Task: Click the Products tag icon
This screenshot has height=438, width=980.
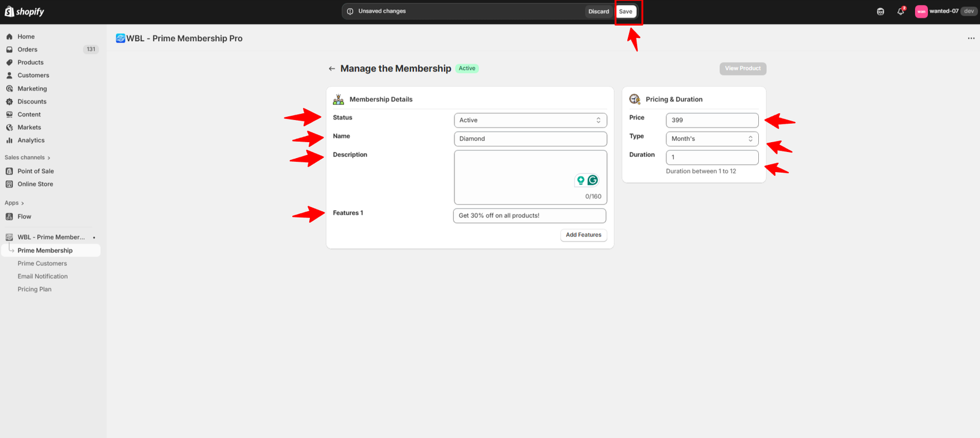Action: click(9, 62)
